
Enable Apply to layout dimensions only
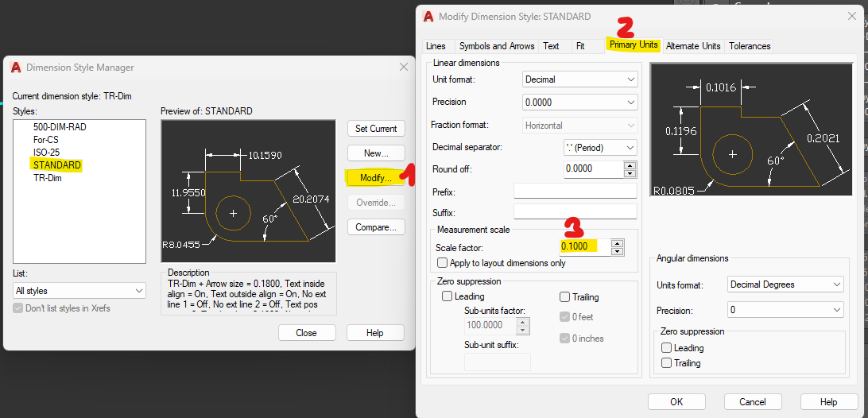pyautogui.click(x=442, y=263)
